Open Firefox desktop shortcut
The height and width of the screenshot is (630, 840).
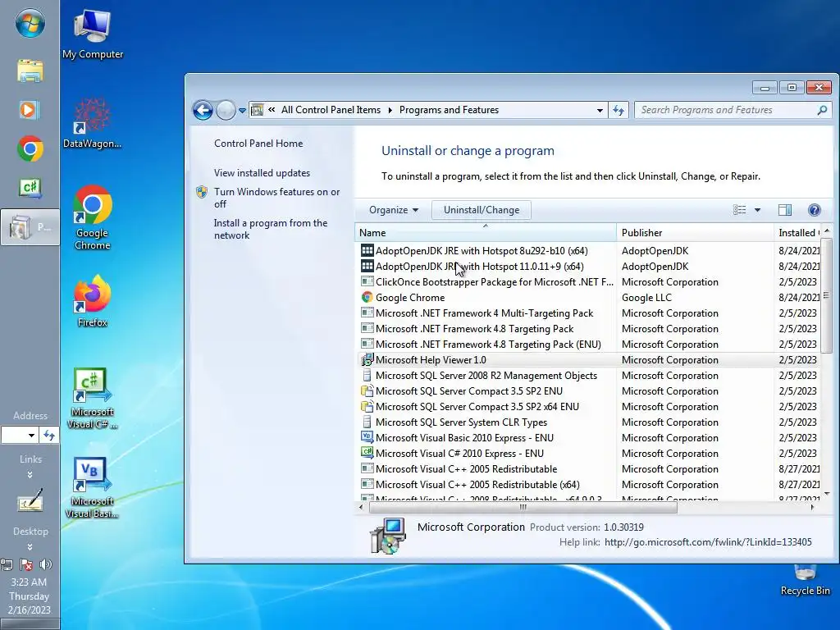(x=92, y=301)
